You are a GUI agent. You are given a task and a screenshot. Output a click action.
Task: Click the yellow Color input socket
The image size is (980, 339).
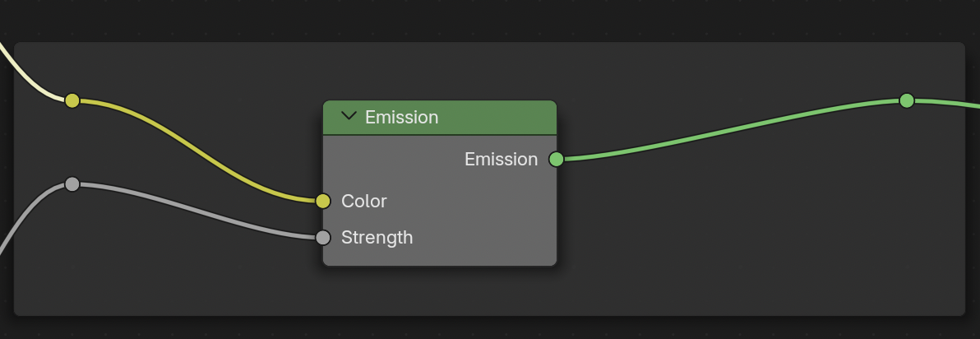[x=323, y=201]
